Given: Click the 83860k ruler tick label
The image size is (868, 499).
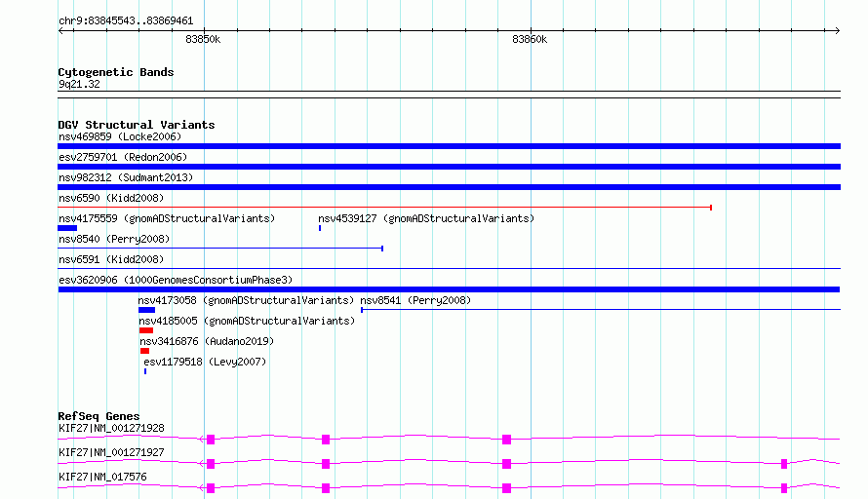Looking at the screenshot, I should pyautogui.click(x=530, y=39).
